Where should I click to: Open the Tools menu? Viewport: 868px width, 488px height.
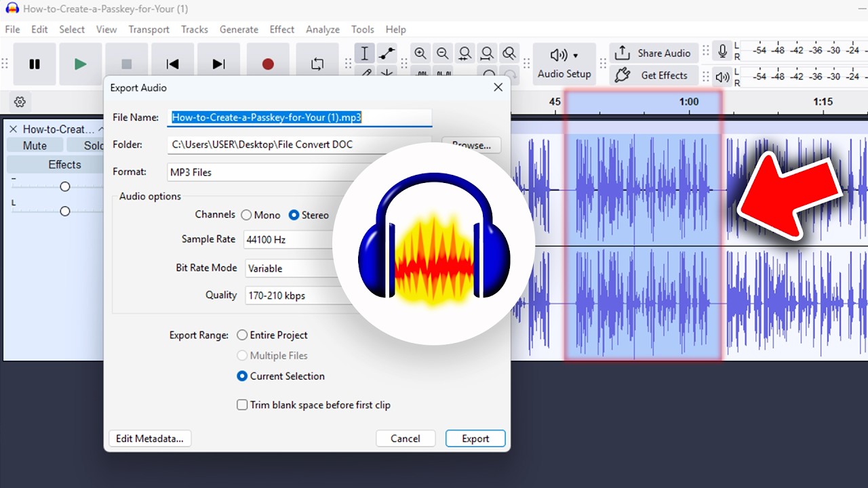363,30
